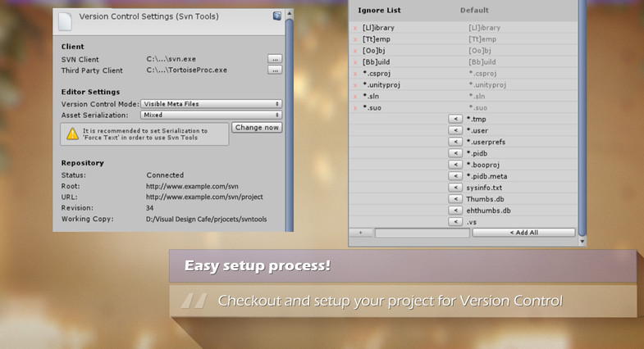Click Change now serialization button
The image size is (644, 349).
[257, 128]
